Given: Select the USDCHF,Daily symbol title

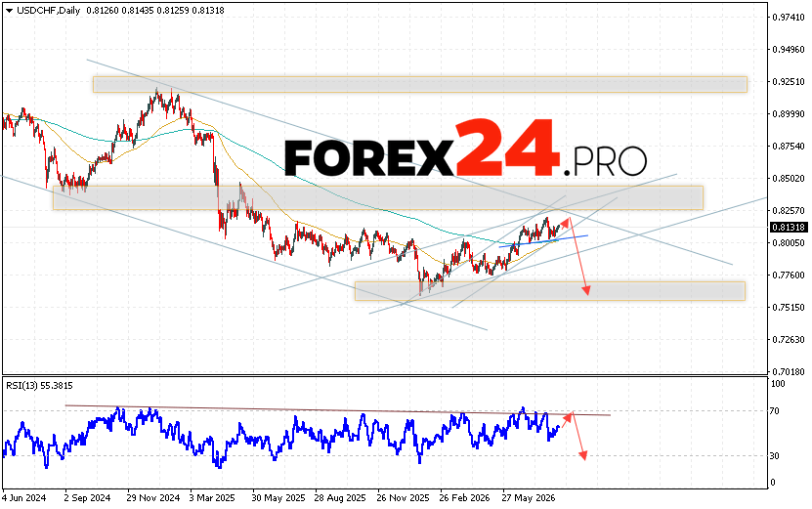Looking at the screenshot, I should click(x=49, y=11).
